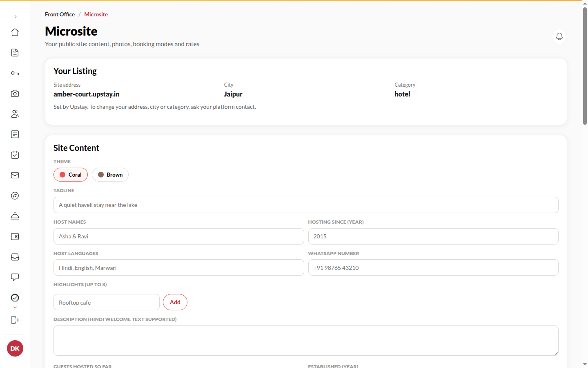588x368 pixels.
Task: Open the calendar check icon in sidebar
Action: (x=15, y=155)
